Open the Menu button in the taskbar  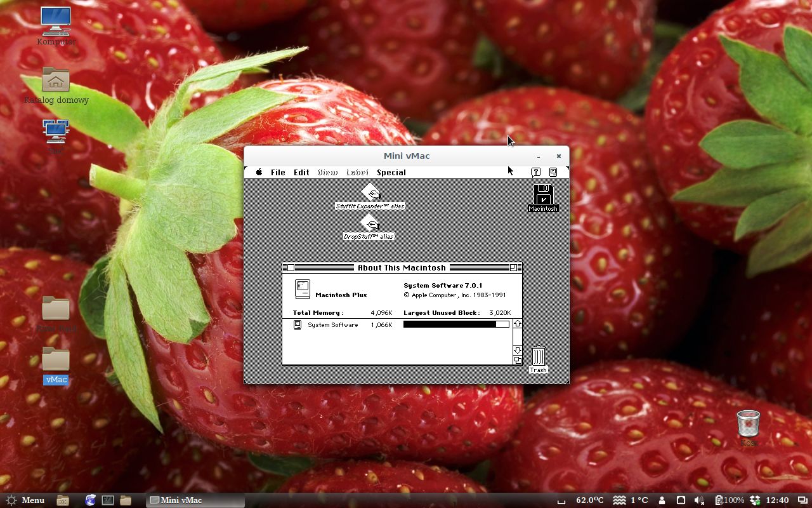coord(25,500)
